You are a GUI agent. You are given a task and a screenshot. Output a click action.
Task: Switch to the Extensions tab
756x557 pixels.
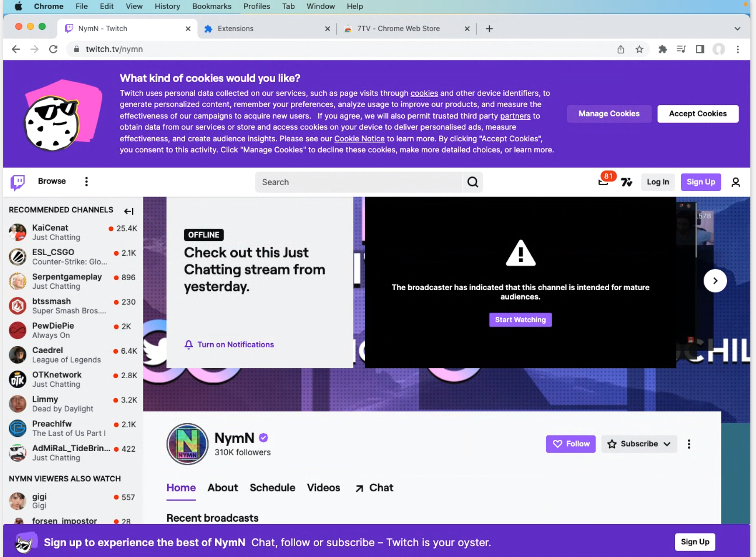[267, 28]
